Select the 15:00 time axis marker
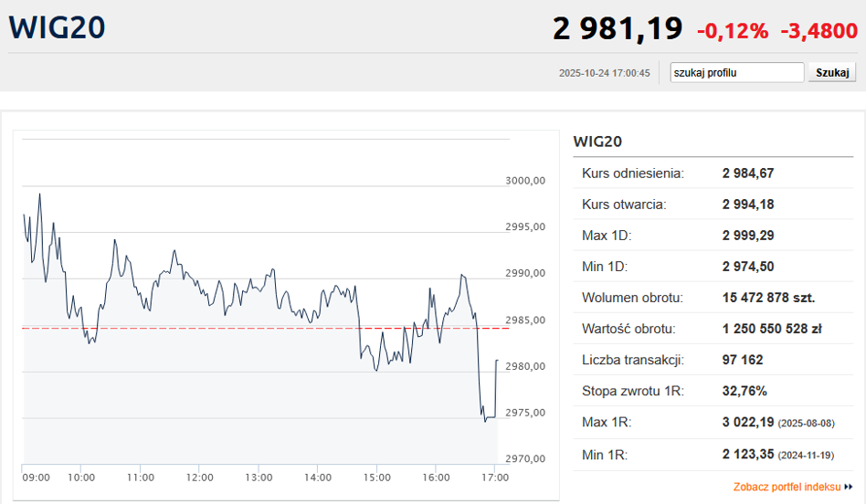Screen dimensions: 866x504 click(376, 477)
